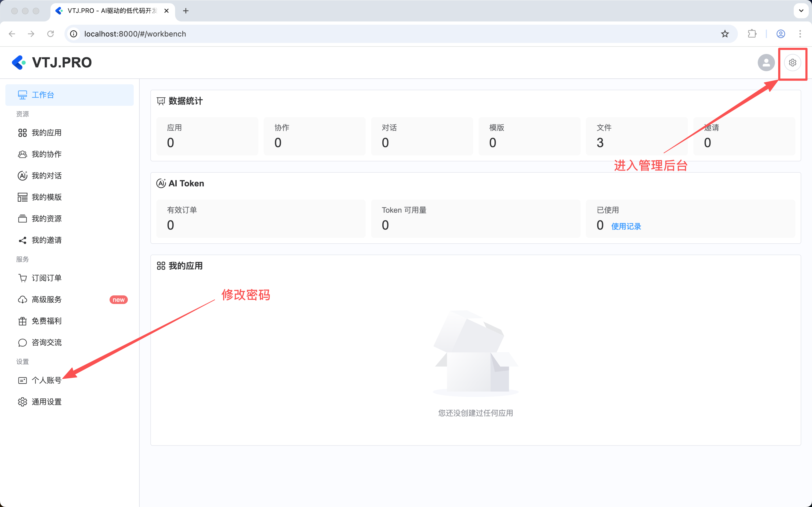Open 我的邀请 share item
This screenshot has height=507, width=812.
pyautogui.click(x=46, y=240)
